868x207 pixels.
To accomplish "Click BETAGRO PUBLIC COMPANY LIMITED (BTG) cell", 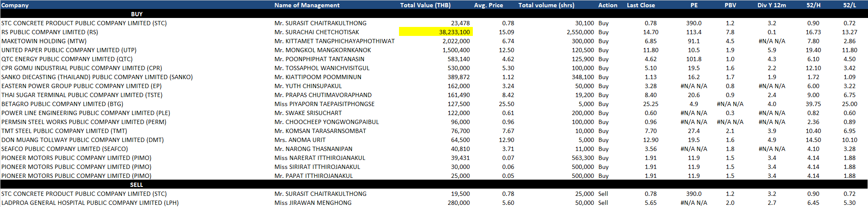I will tap(62, 104).
